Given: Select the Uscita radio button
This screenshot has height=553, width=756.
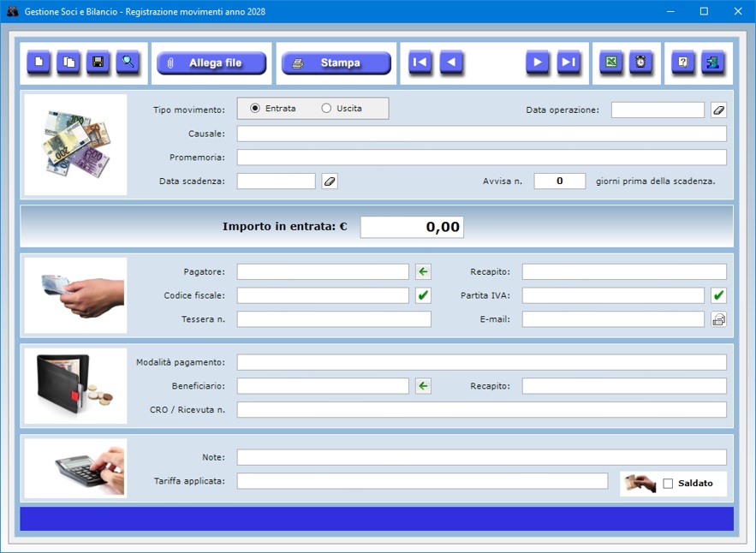Looking at the screenshot, I should coord(326,109).
